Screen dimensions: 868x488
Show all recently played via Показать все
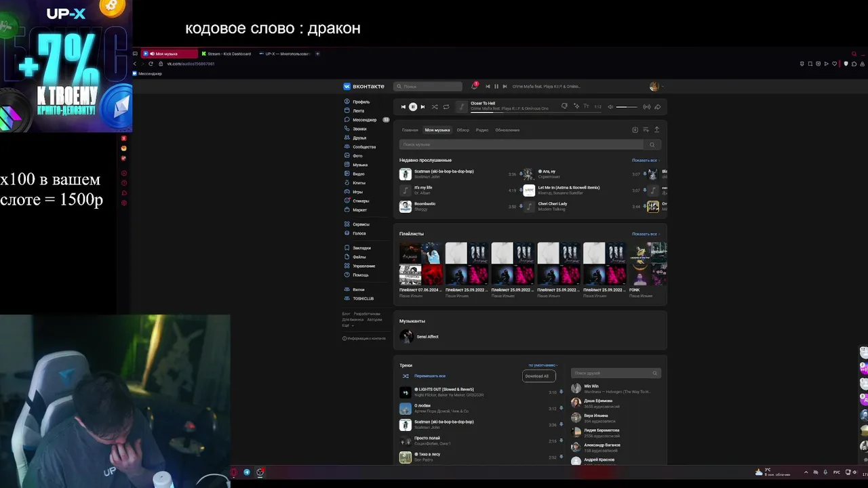point(646,161)
